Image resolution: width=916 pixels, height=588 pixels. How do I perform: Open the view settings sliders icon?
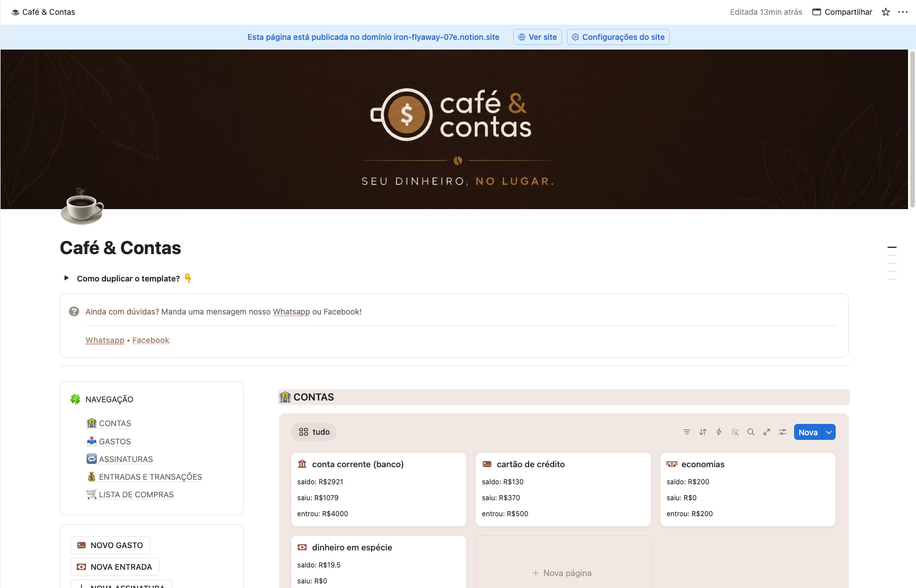point(783,432)
